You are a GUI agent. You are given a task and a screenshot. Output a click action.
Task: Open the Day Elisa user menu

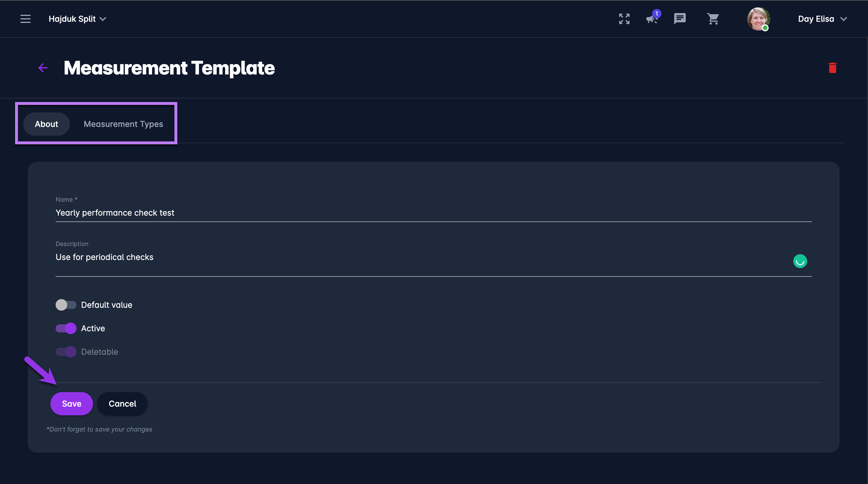[822, 19]
